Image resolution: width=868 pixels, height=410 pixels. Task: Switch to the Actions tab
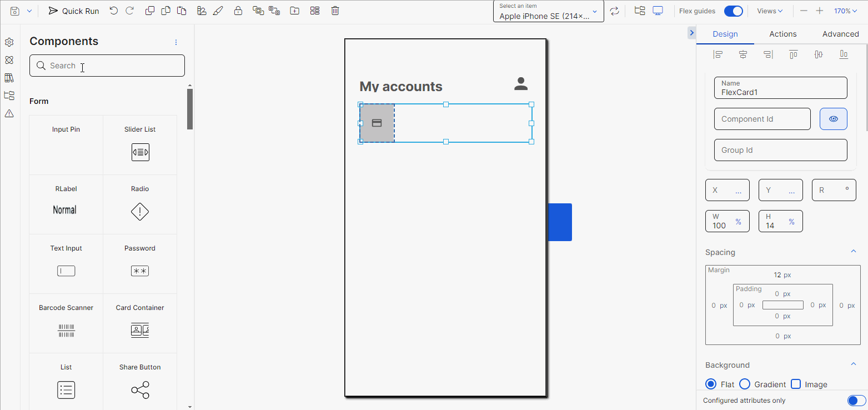click(782, 34)
